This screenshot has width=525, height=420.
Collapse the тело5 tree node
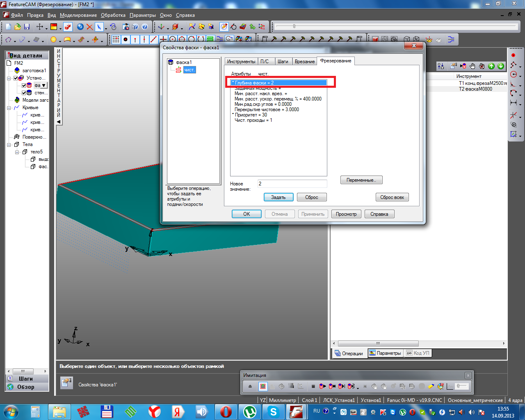click(x=17, y=152)
